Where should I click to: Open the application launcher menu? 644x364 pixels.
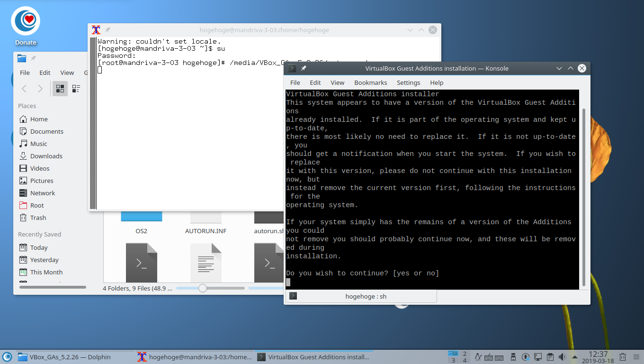click(7, 357)
